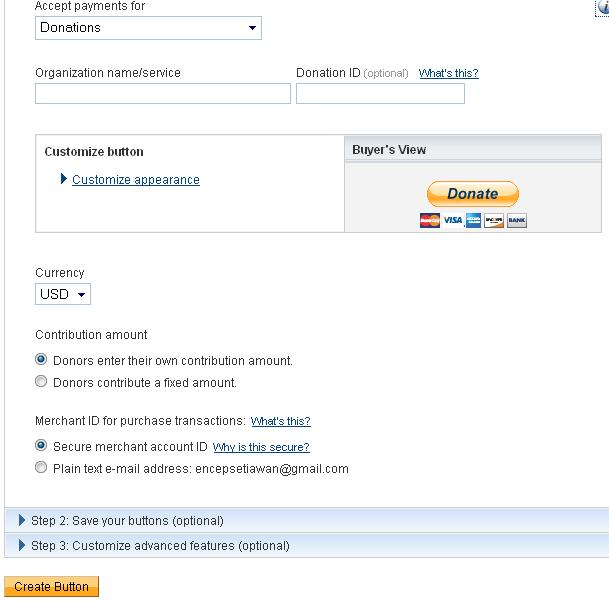This screenshot has width=609, height=601.
Task: Select Donors contribute a fixed amount
Action: pos(41,382)
